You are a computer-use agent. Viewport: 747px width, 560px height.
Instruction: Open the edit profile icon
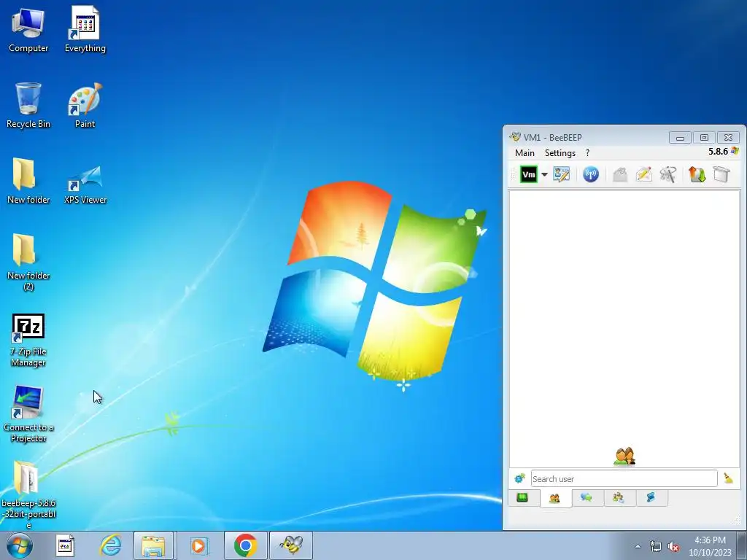(562, 174)
